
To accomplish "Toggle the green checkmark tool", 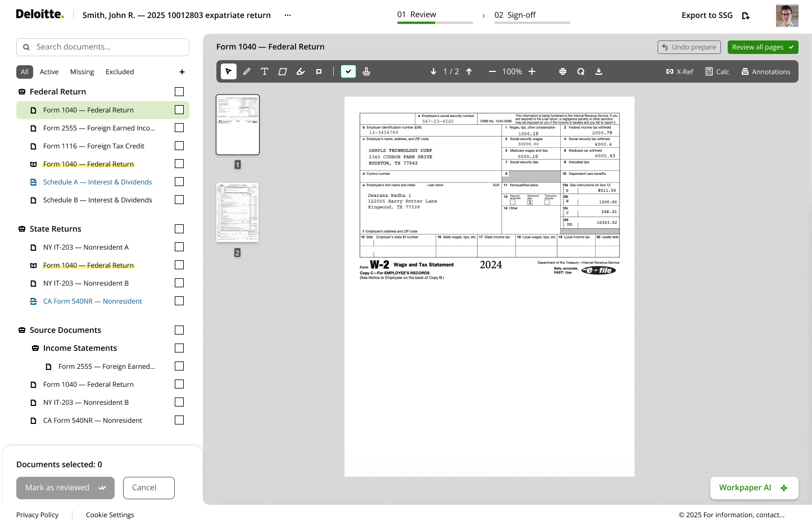I will (348, 71).
